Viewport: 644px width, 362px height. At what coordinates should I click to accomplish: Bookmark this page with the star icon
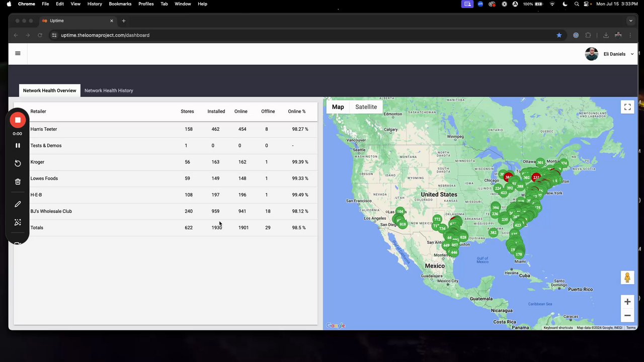[559, 35]
